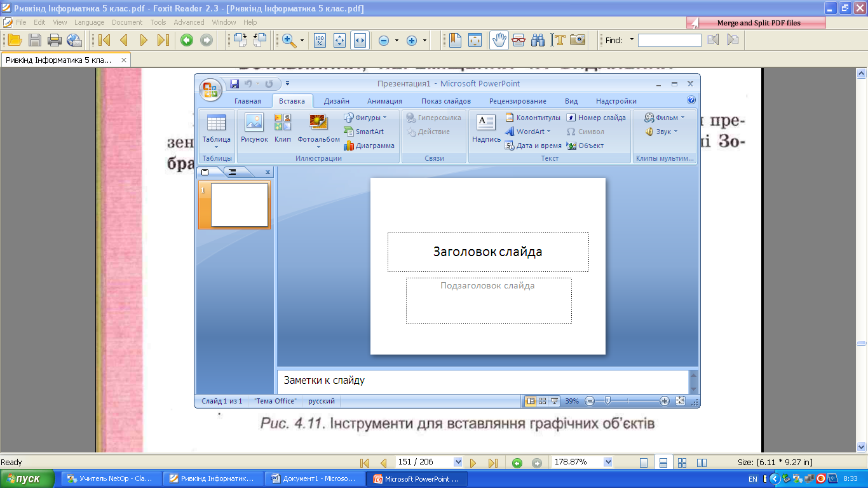Open the Find options dropdown arrow
Image resolution: width=868 pixels, height=488 pixels.
pyautogui.click(x=632, y=40)
